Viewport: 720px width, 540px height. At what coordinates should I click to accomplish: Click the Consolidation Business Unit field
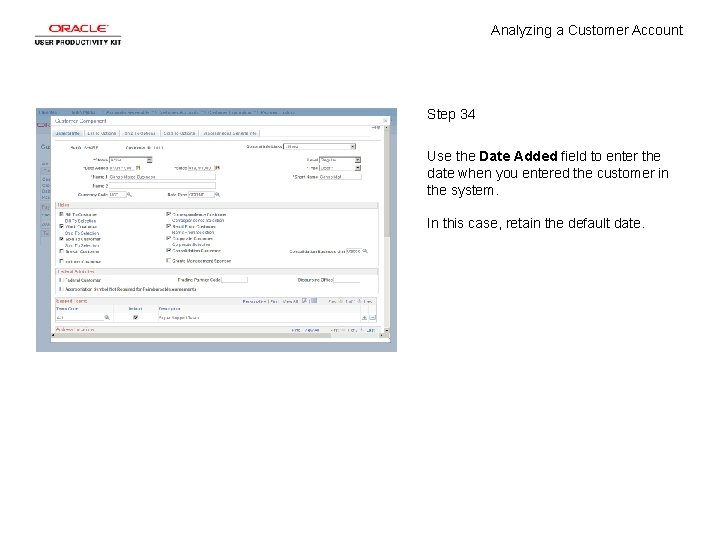pos(354,251)
